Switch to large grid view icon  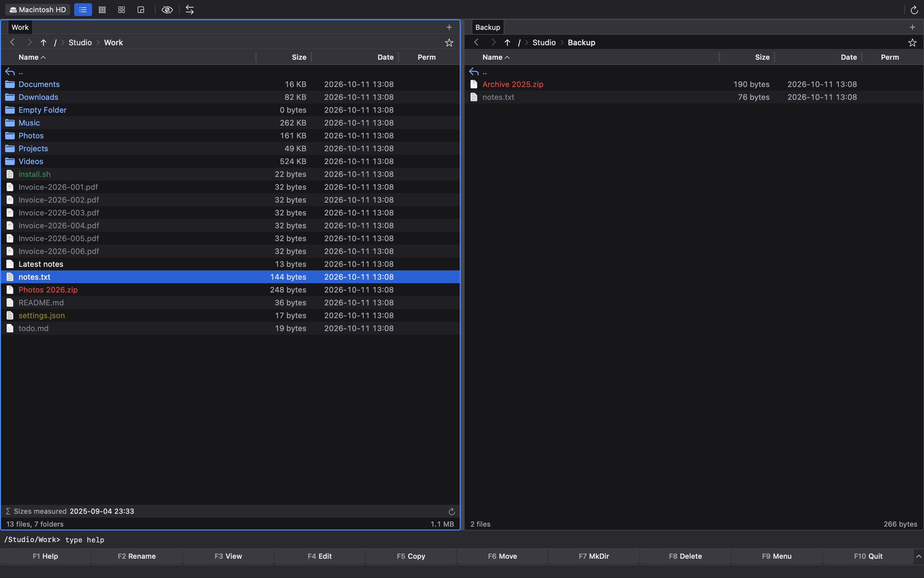[x=121, y=10]
